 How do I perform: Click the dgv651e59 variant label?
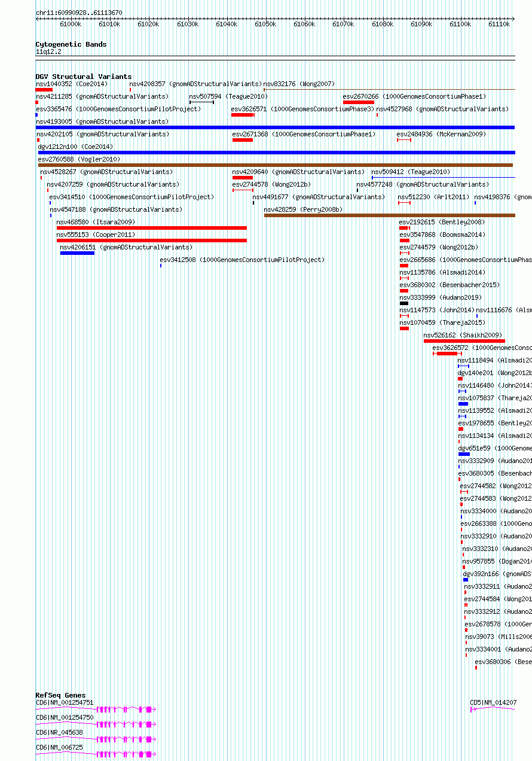click(495, 448)
